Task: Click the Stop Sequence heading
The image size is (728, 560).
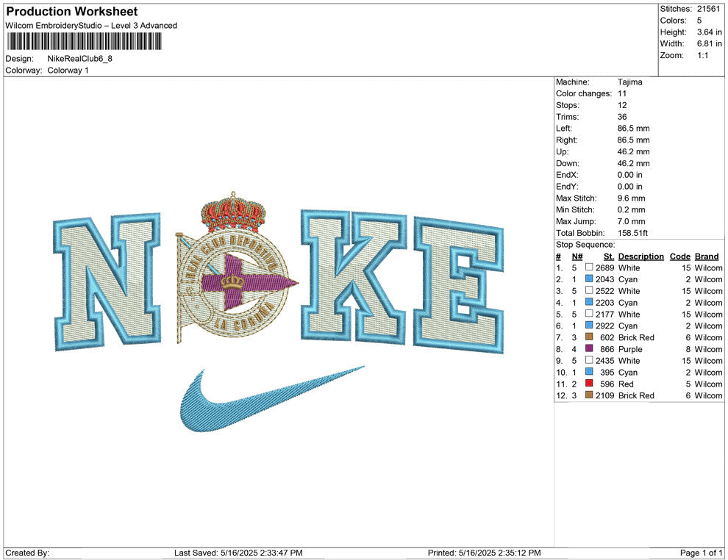Action: [x=585, y=245]
